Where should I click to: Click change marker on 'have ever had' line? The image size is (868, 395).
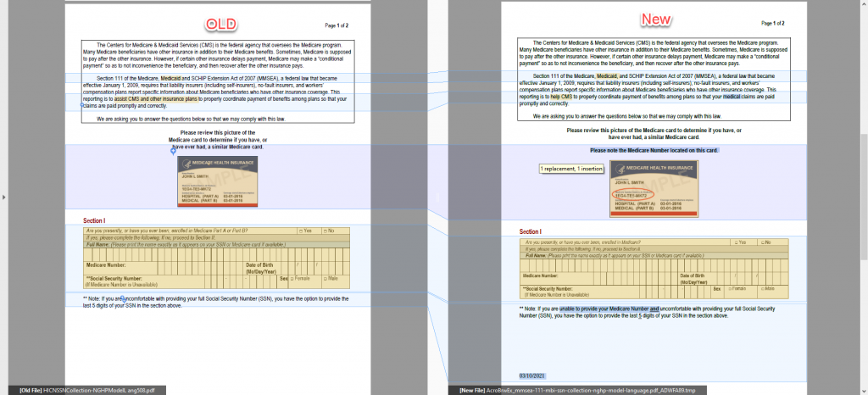click(x=173, y=151)
